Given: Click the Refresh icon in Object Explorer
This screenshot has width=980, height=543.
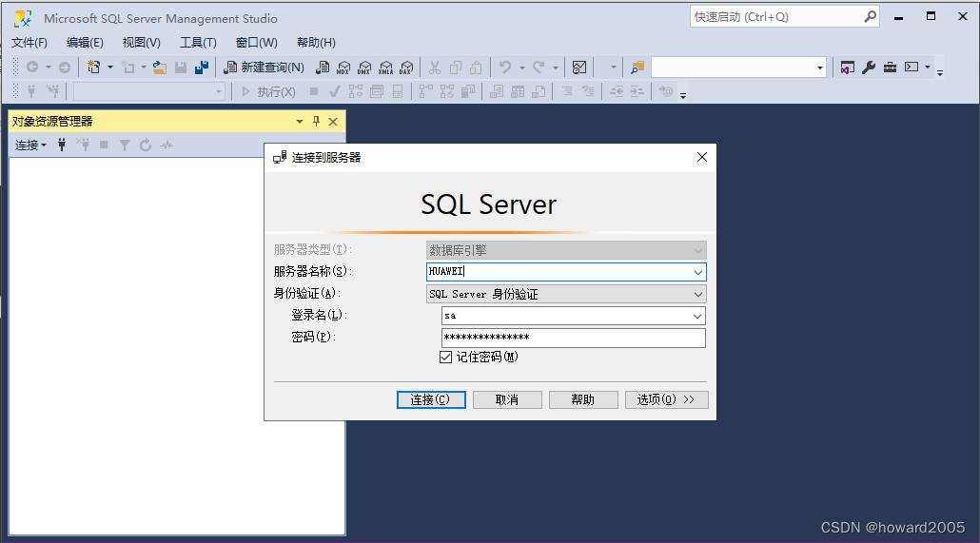Looking at the screenshot, I should click(146, 145).
